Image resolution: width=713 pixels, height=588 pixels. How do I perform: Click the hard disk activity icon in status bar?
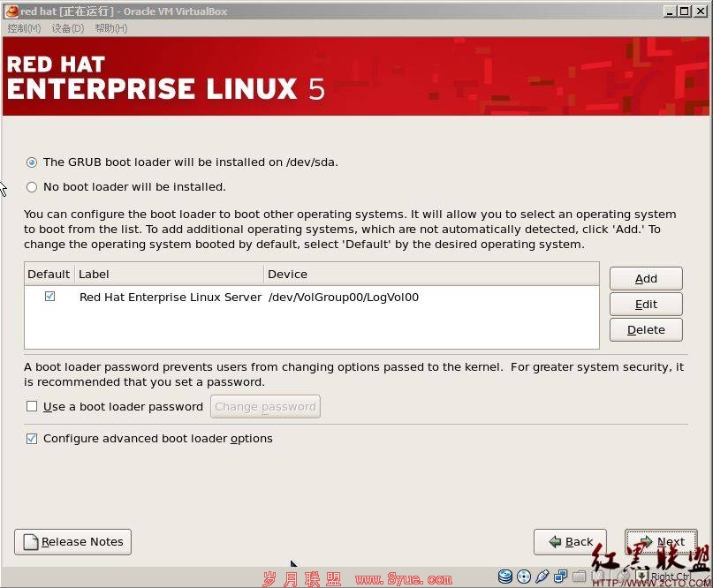pyautogui.click(x=504, y=577)
